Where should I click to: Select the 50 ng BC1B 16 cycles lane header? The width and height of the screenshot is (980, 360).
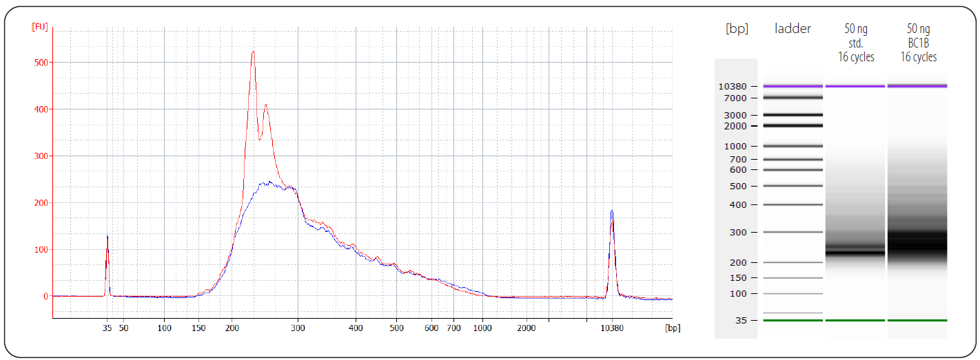click(x=918, y=43)
